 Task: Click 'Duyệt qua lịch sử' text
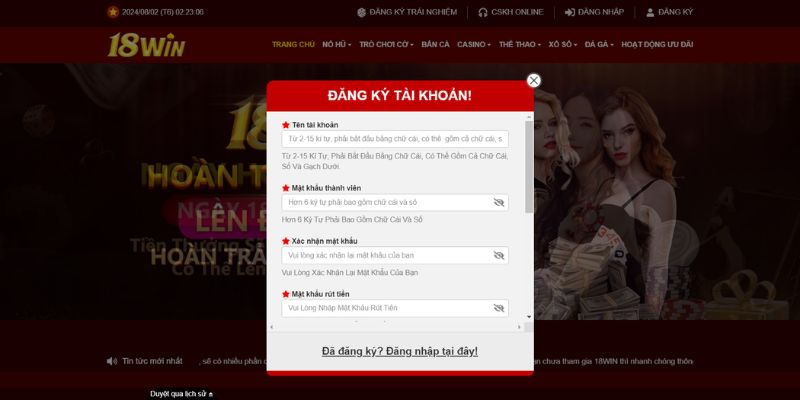178,394
